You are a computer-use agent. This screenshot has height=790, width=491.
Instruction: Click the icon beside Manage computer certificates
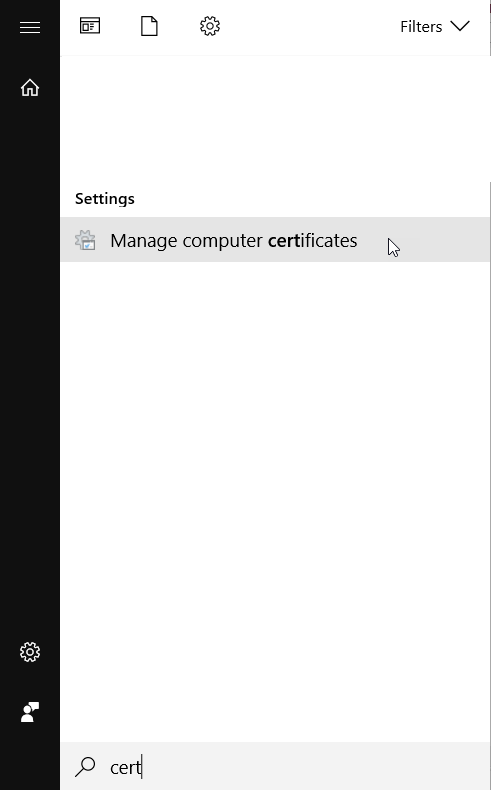[85, 240]
